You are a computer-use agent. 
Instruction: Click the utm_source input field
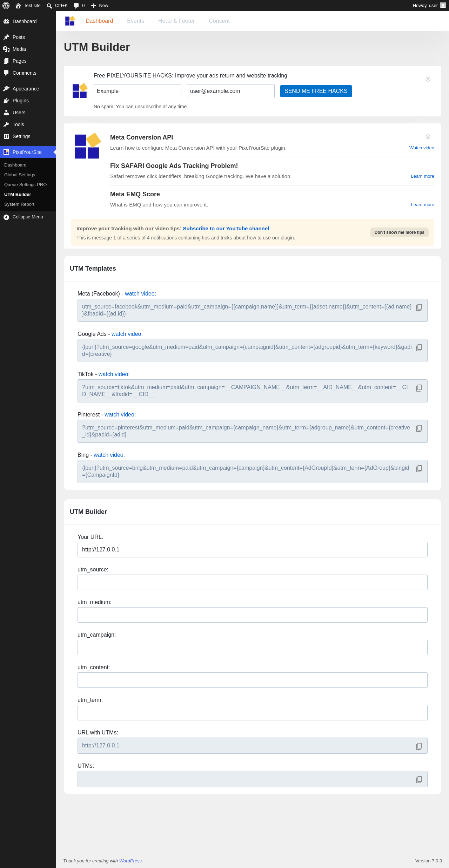253,582
